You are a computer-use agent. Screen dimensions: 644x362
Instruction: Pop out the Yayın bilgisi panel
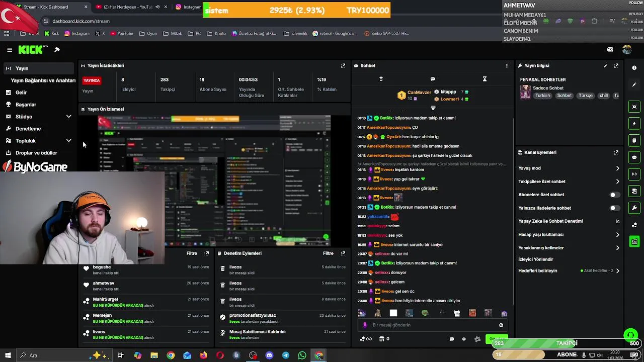point(616,65)
